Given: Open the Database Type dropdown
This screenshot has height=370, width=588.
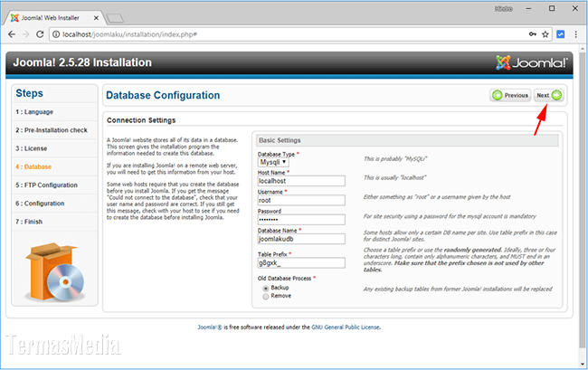Looking at the screenshot, I should click(x=273, y=162).
